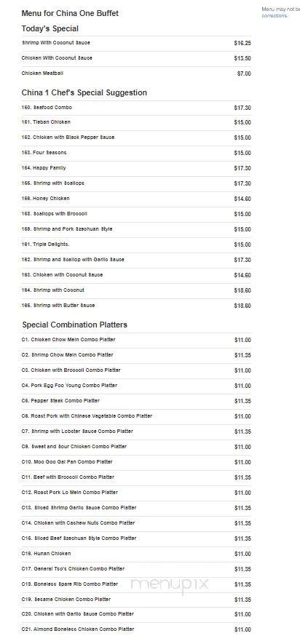Click the Today's Special heading

[x=50, y=29]
